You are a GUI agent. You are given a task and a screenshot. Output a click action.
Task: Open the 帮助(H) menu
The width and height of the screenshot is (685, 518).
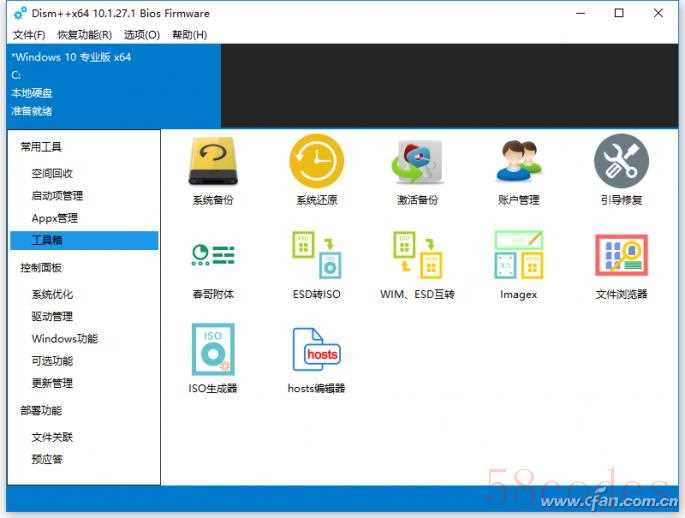(190, 35)
